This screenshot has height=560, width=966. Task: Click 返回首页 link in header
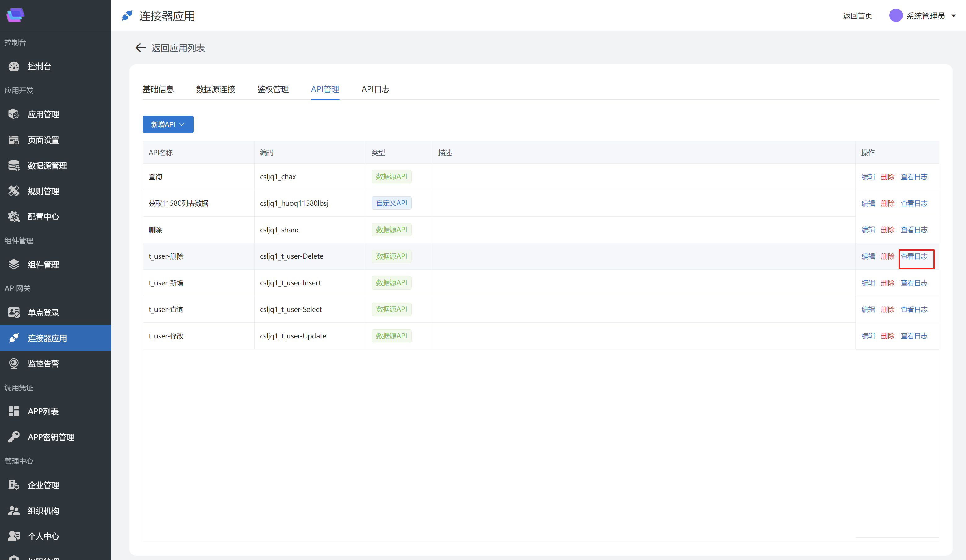[x=857, y=16]
